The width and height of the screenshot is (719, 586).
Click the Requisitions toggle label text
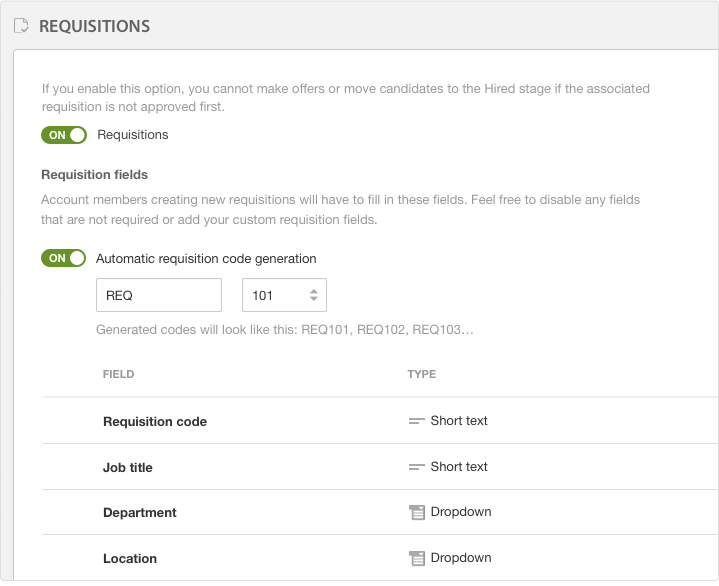coord(133,135)
